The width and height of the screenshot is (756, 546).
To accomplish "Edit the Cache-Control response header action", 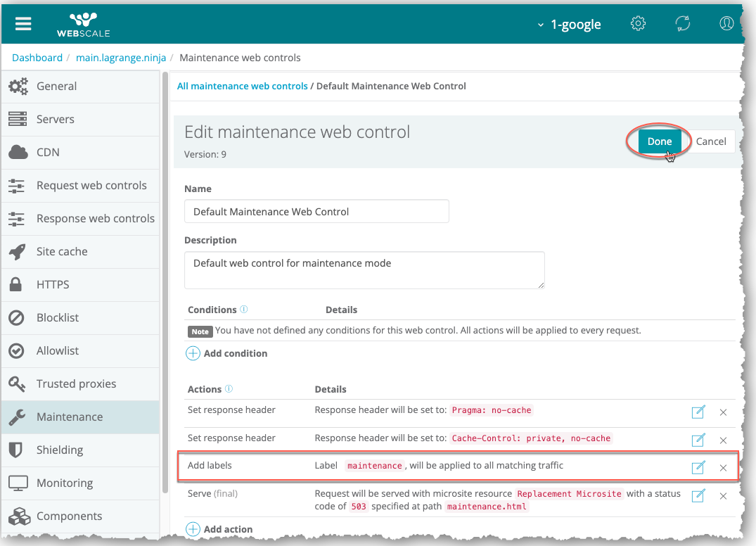I will [698, 440].
